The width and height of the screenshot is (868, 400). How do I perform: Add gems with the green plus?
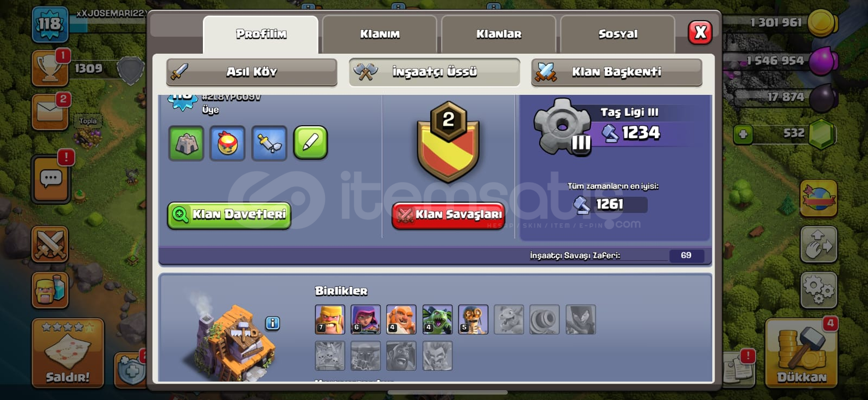pyautogui.click(x=743, y=134)
